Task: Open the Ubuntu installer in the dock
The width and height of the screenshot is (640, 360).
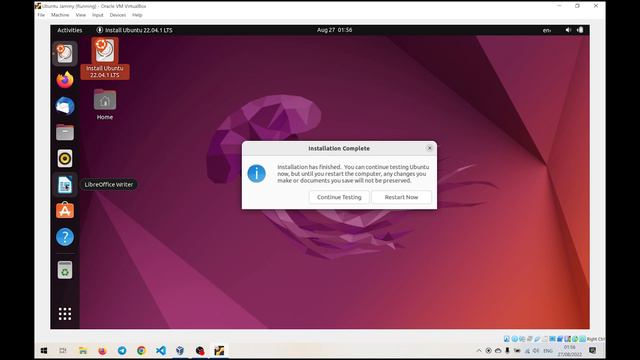Action: click(65, 53)
